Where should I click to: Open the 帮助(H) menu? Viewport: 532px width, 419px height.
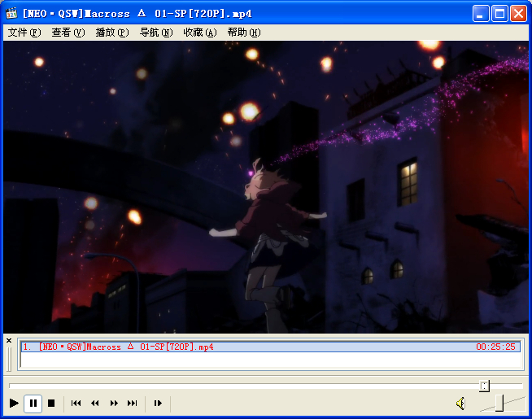pyautogui.click(x=244, y=33)
